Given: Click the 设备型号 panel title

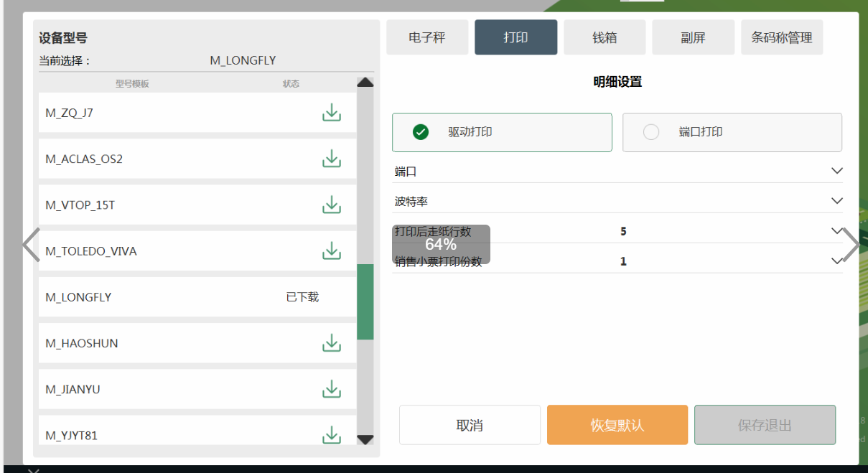Looking at the screenshot, I should click(63, 39).
